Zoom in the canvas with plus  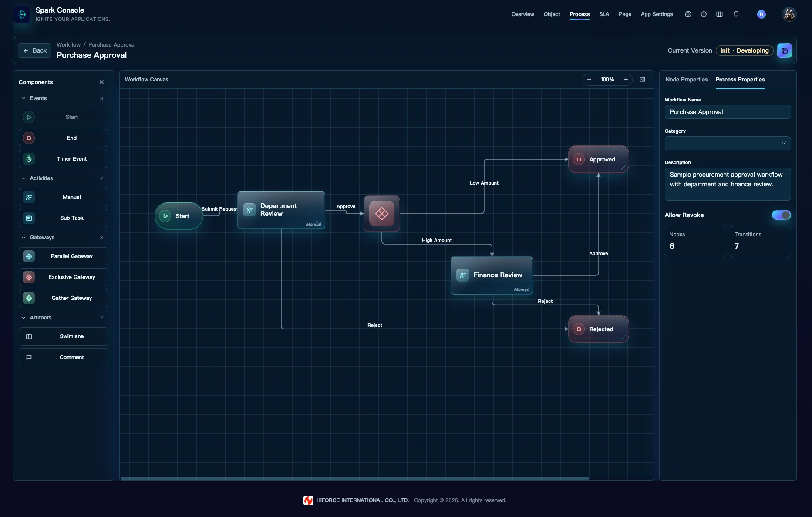[x=626, y=80]
